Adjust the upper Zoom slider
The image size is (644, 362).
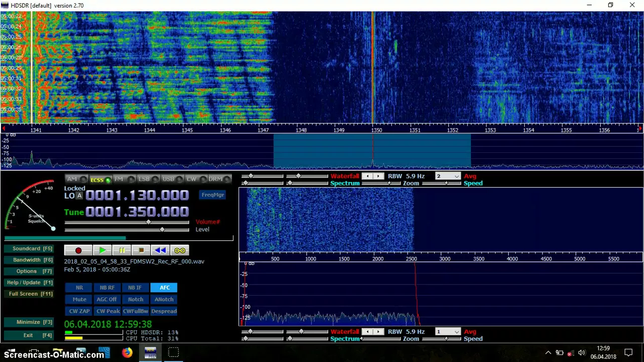pos(390,183)
